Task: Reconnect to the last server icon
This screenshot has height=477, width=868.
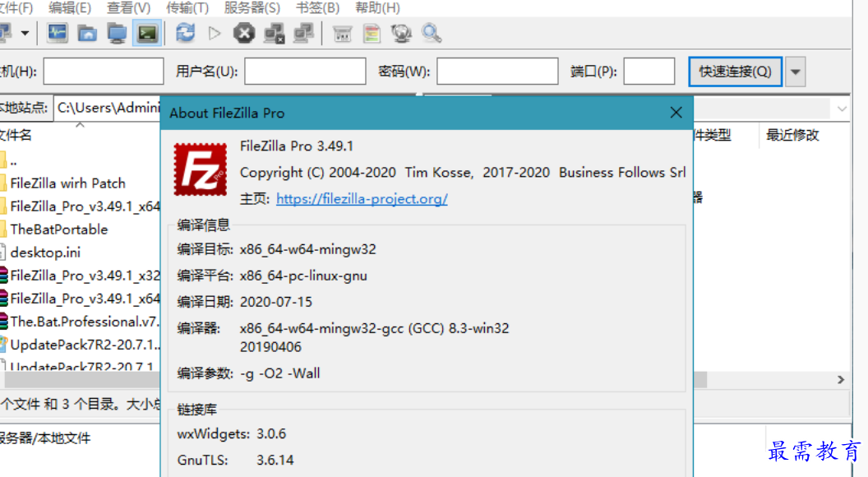Action: 303,33
